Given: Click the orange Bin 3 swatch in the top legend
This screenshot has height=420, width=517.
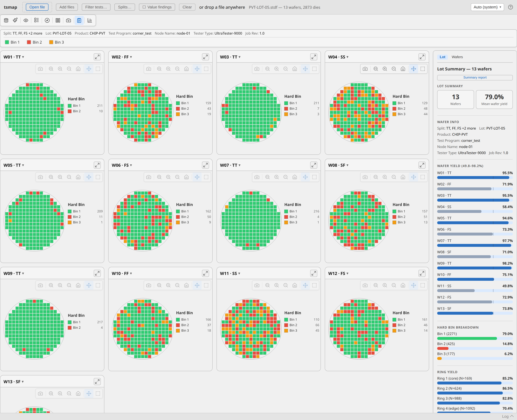Looking at the screenshot, I should coord(51,42).
